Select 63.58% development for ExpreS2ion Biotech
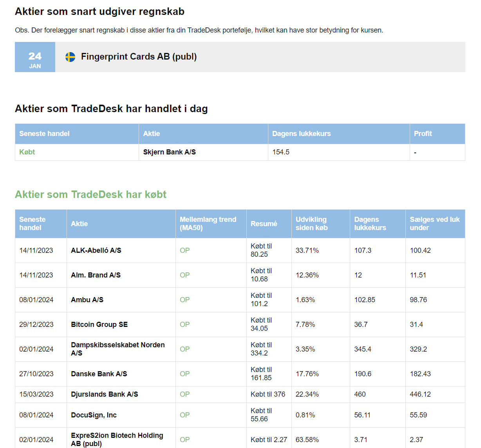The width and height of the screenshot is (481, 448). (x=307, y=440)
